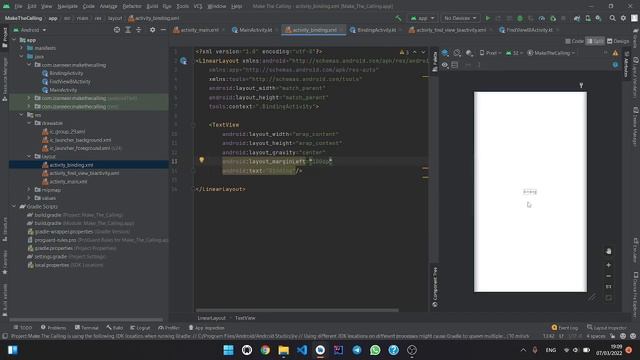Click the Make Project hammer icon
Image resolution: width=640 pixels, height=360 pixels.
[398, 18]
